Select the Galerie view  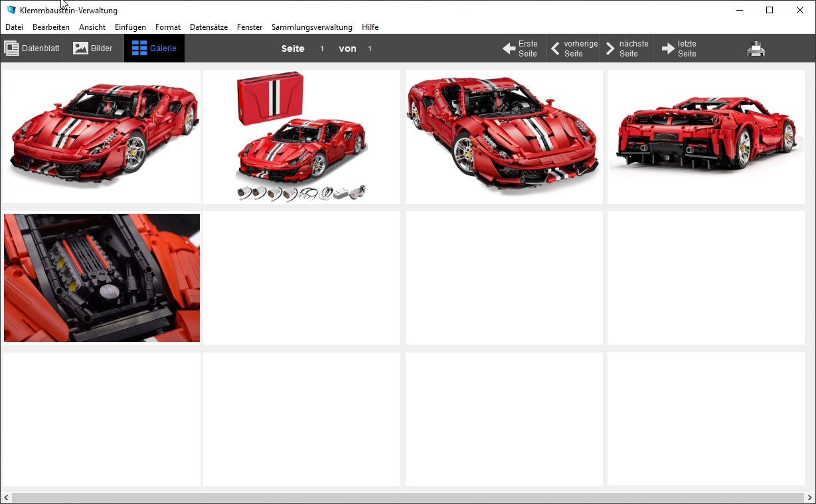154,48
